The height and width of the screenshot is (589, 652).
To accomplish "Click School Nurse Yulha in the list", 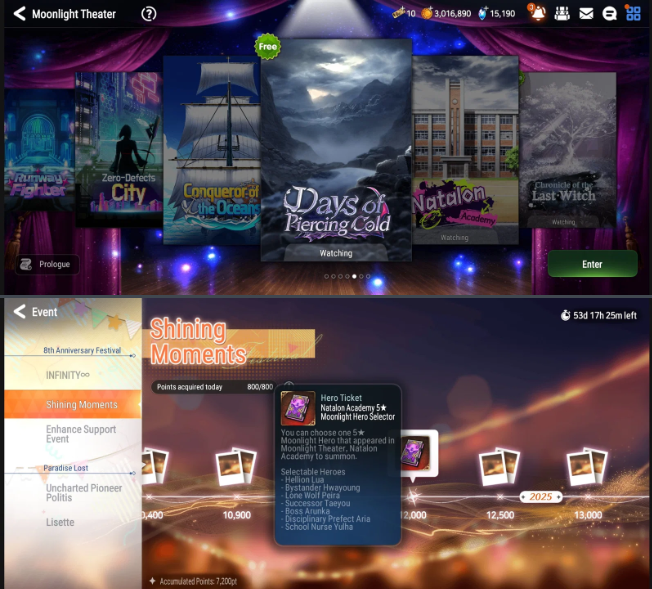I will click(319, 527).
